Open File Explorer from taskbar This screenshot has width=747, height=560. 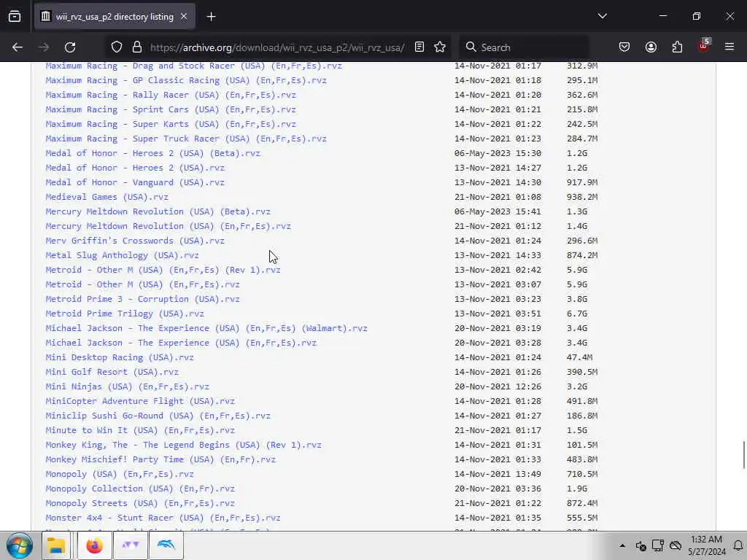(56, 545)
